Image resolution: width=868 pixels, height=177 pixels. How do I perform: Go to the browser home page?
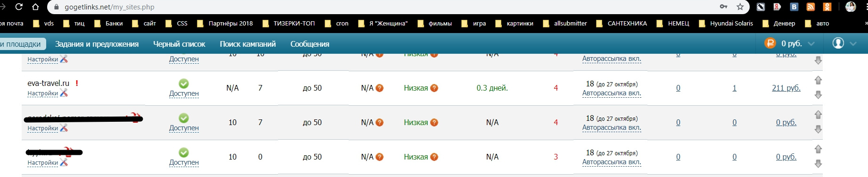(x=35, y=7)
